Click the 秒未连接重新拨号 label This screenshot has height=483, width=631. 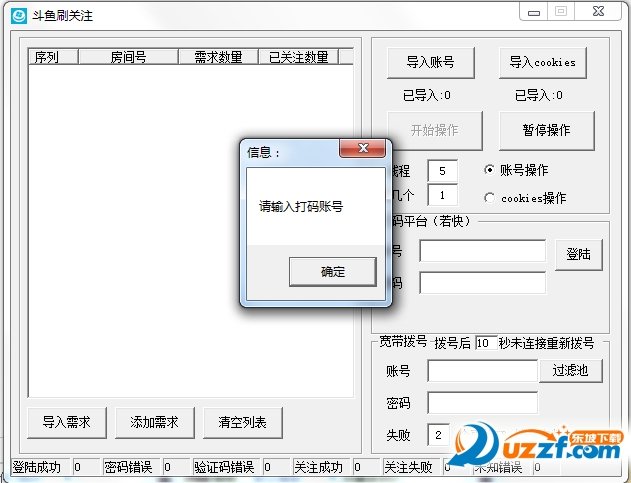point(546,343)
